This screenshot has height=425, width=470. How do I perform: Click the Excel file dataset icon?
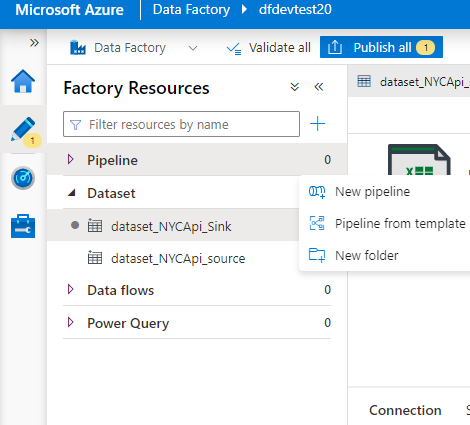(x=419, y=160)
